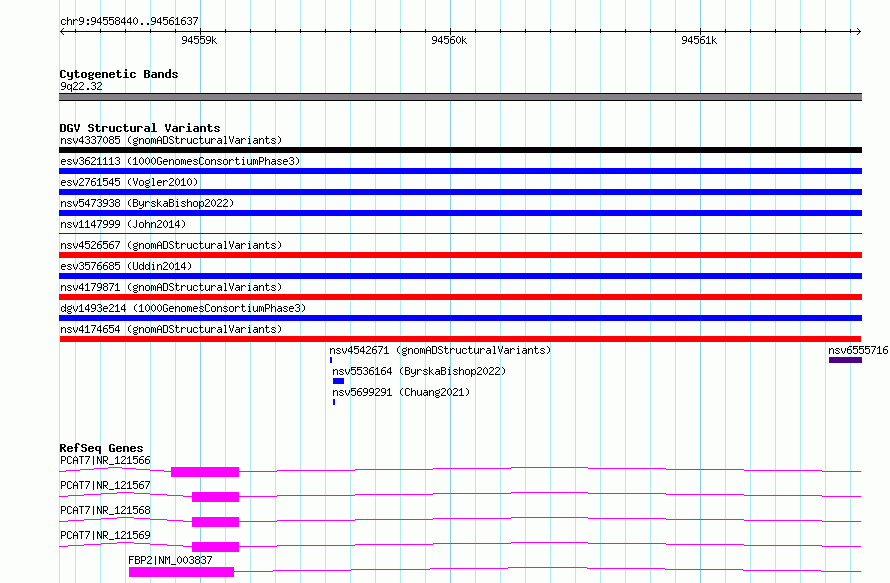Select the esv3576685 blue variant bar
Image resolution: width=890 pixels, height=583 pixels.
pyautogui.click(x=460, y=276)
